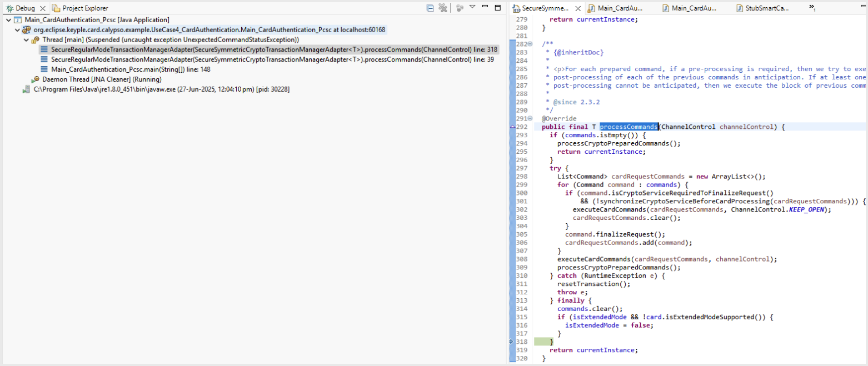
Task: Click 'command.finalizeRequest();' on line 305
Action: pos(615,234)
